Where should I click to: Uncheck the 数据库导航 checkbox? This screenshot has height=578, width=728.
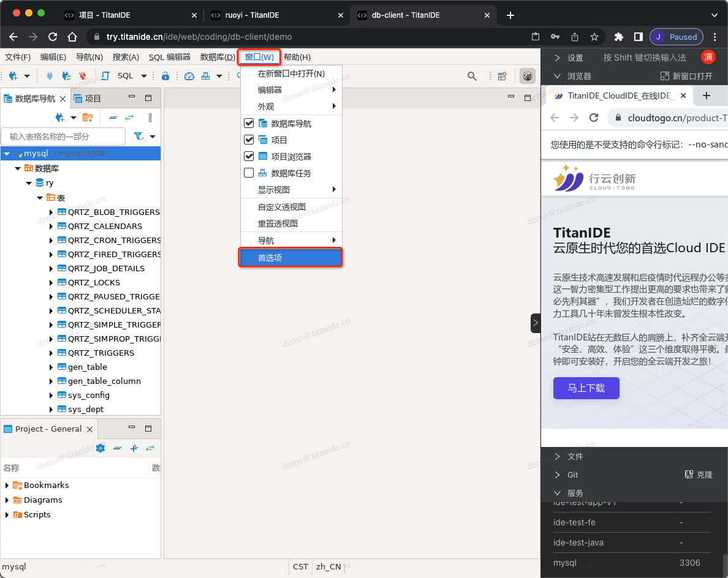(249, 123)
